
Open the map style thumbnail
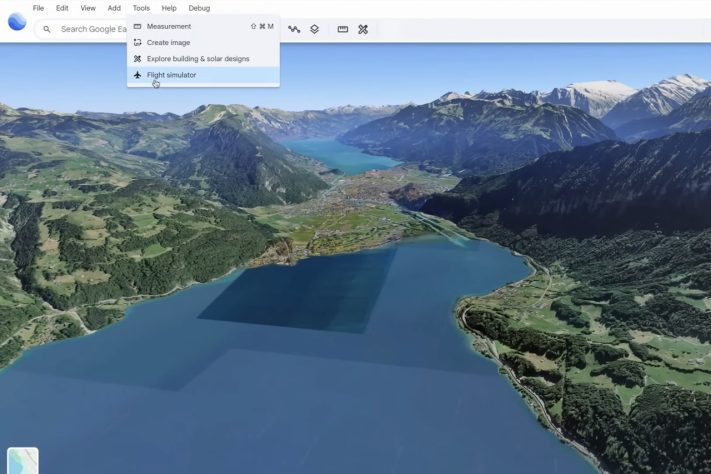(x=23, y=461)
